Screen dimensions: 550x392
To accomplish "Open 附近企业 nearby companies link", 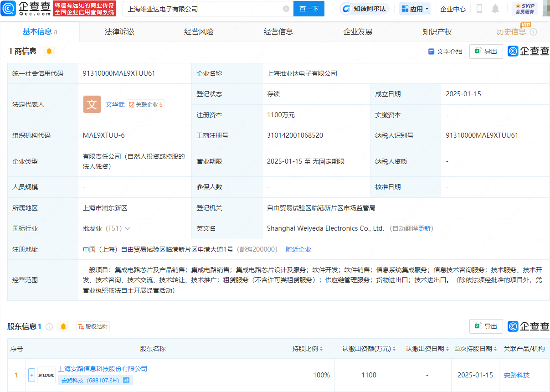I will (298, 249).
